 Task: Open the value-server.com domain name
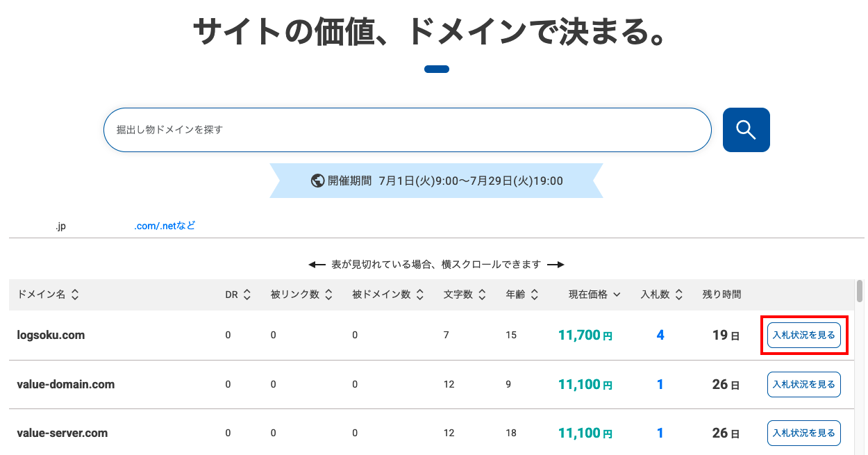pyautogui.click(x=62, y=433)
